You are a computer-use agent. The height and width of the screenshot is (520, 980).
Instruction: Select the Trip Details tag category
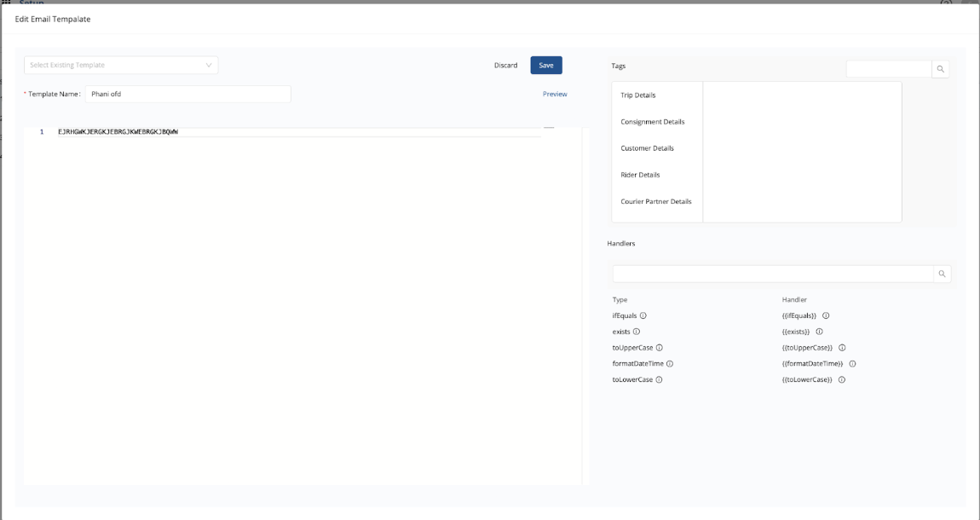(638, 95)
